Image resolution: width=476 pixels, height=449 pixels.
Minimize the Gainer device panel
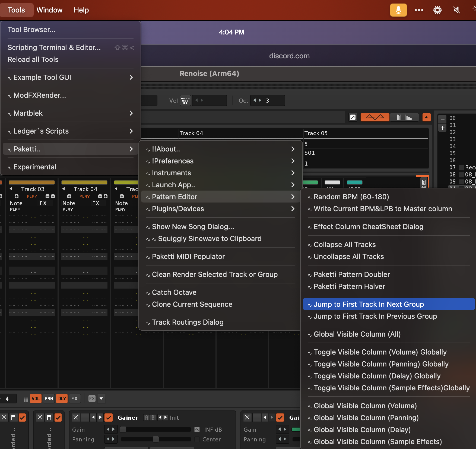[85, 417]
